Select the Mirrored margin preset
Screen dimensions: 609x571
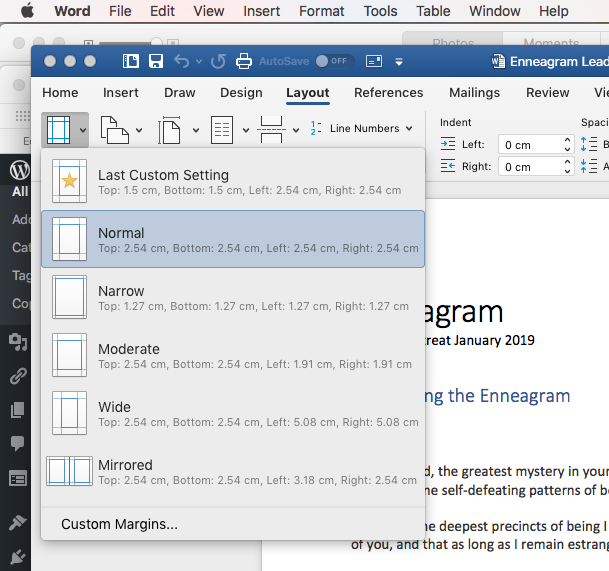tap(233, 472)
